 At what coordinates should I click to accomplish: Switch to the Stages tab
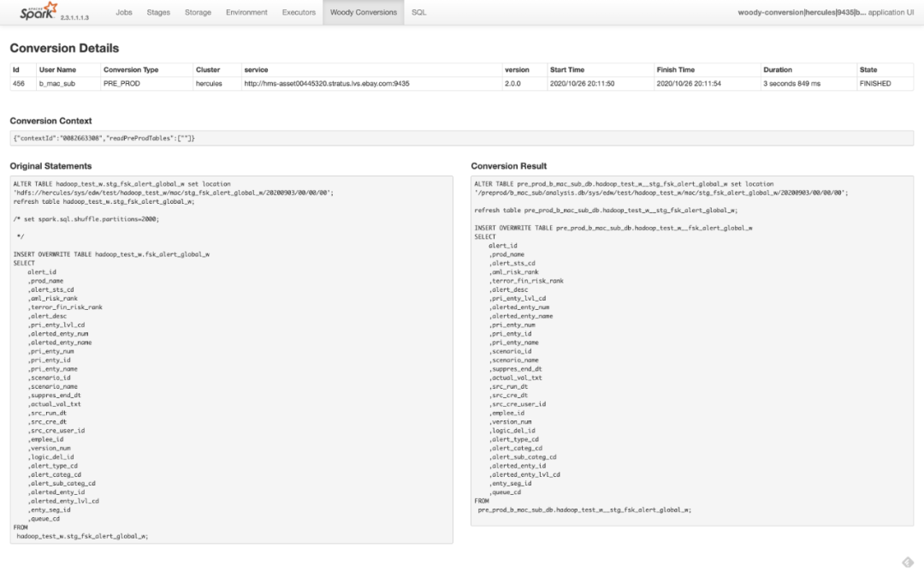click(158, 13)
